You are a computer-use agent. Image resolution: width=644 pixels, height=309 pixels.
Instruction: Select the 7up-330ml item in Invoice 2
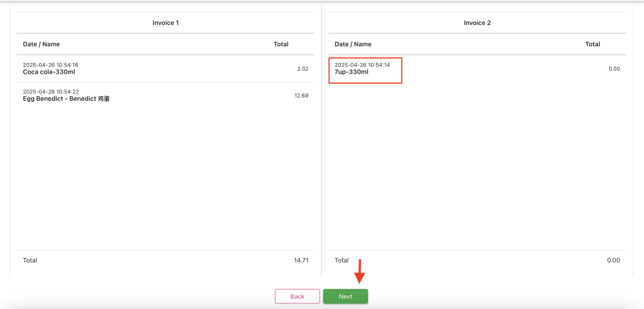click(x=352, y=72)
